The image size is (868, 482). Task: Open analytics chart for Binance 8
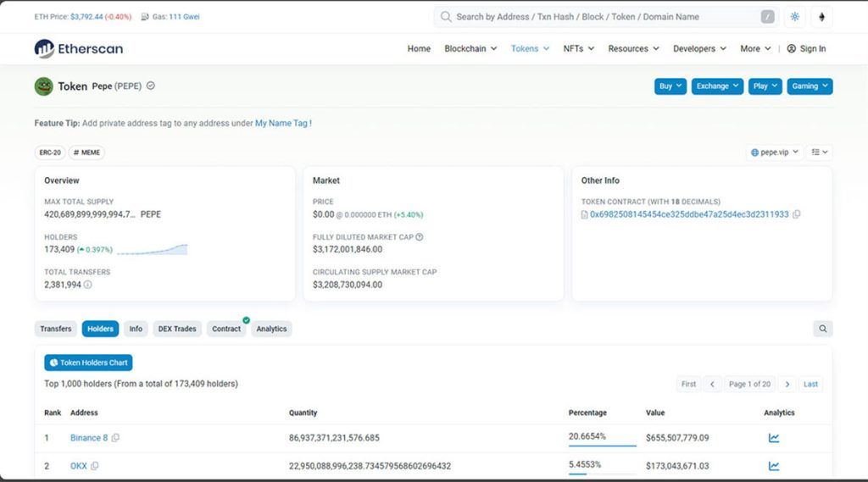pyautogui.click(x=773, y=438)
